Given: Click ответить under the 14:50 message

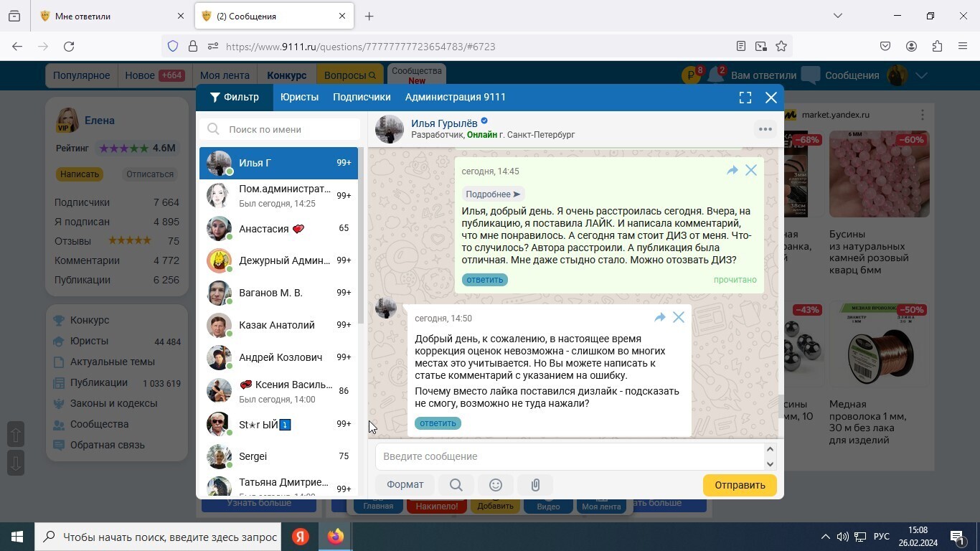Looking at the screenshot, I should [438, 423].
